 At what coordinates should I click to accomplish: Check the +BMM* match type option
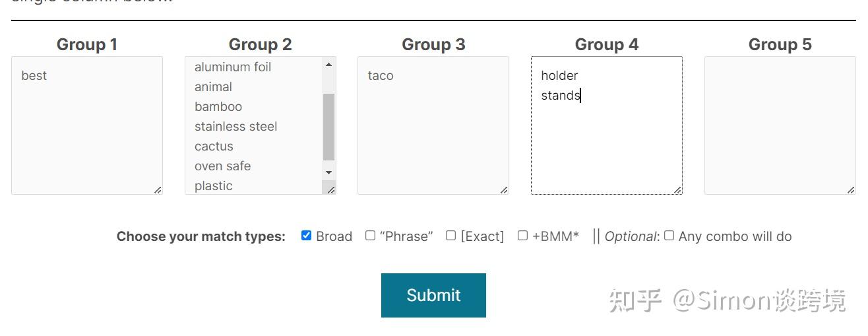(522, 236)
